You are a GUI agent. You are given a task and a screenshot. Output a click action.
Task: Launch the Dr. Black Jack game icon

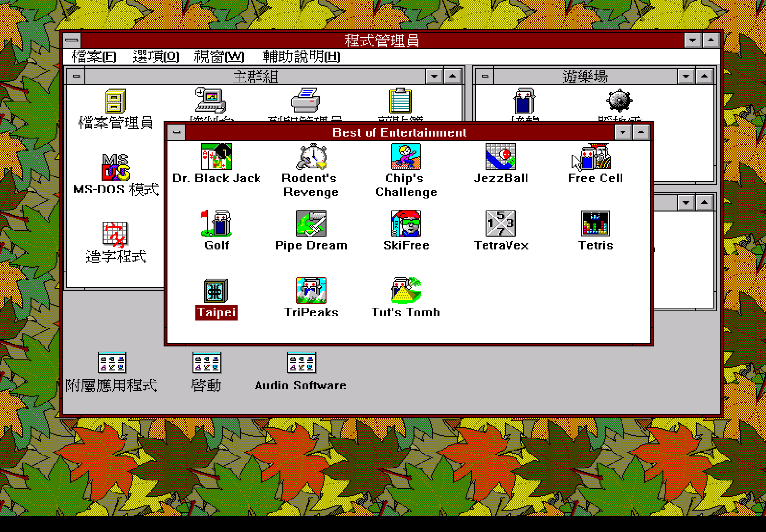[x=216, y=156]
